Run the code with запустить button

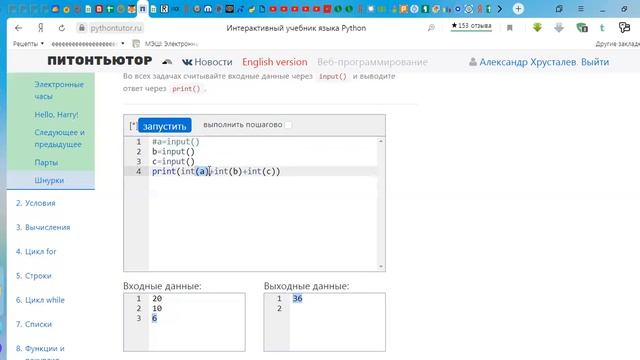point(164,126)
